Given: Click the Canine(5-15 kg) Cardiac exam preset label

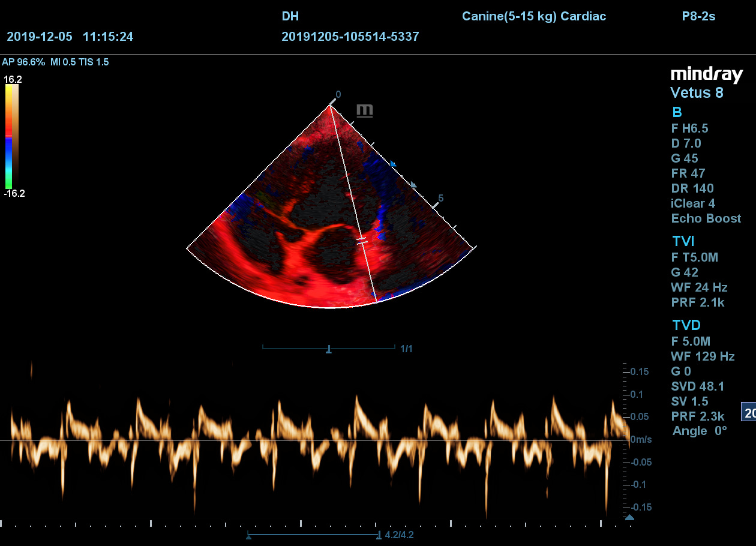Looking at the screenshot, I should click(x=533, y=16).
